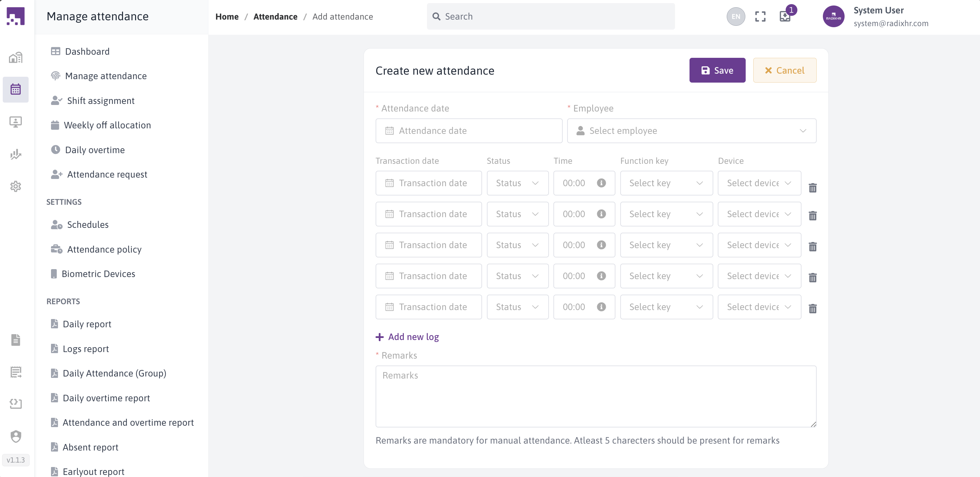Delete the first transaction log row via trash icon

point(813,188)
